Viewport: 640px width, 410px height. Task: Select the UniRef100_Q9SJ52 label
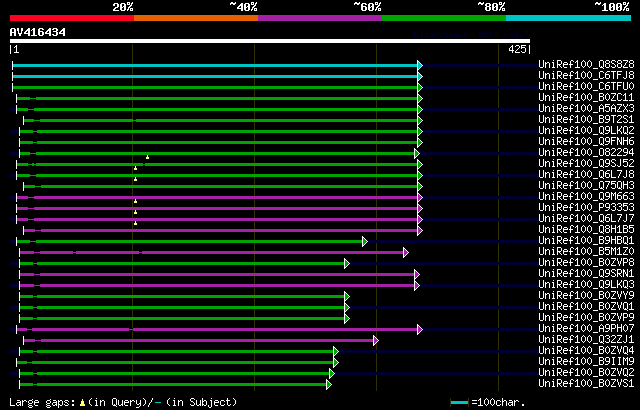point(587,164)
